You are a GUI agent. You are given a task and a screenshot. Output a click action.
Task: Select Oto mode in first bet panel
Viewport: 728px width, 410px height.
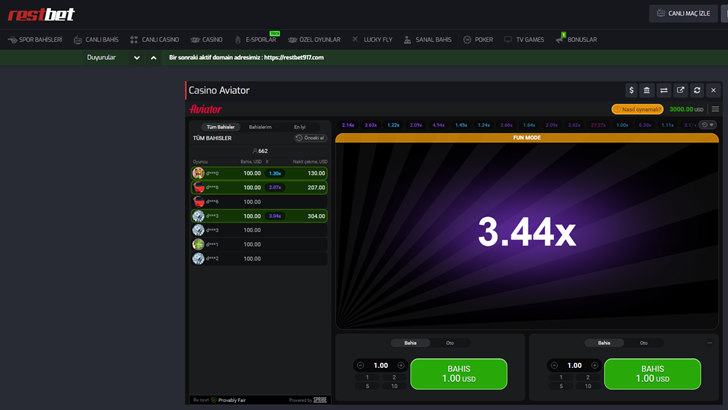click(450, 343)
